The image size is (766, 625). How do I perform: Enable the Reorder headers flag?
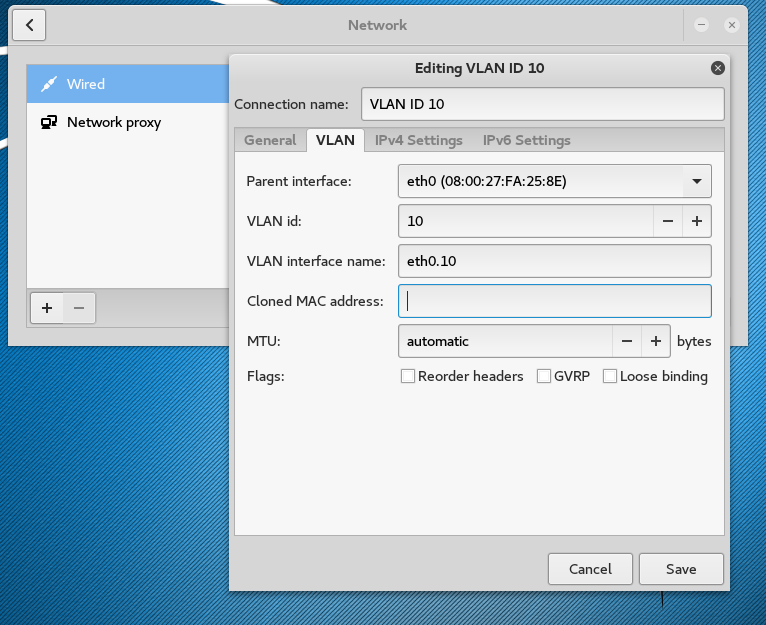[408, 376]
